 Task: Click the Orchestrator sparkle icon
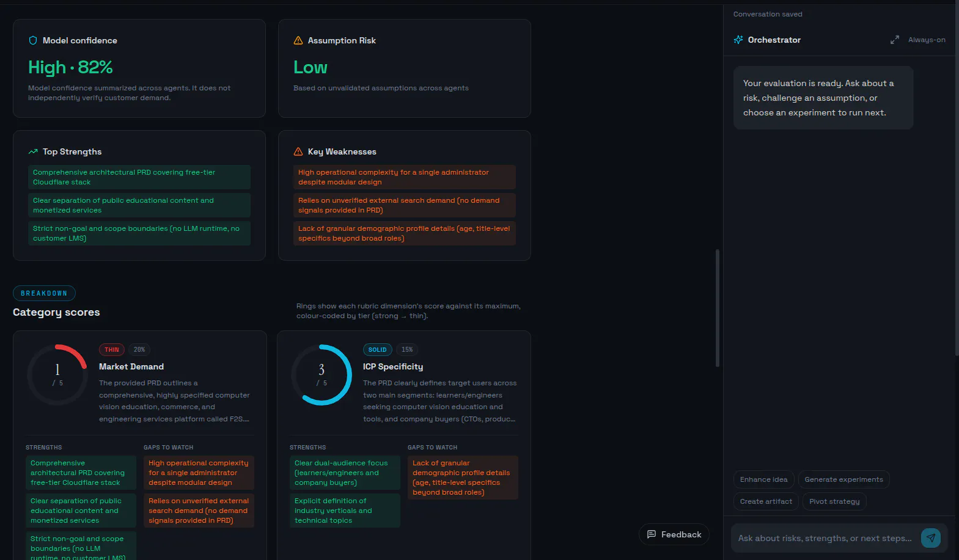coord(738,40)
